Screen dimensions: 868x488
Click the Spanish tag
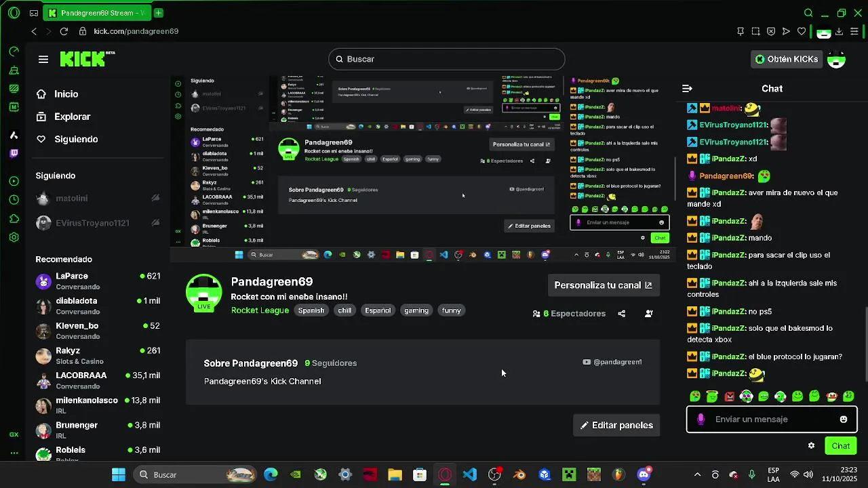click(x=311, y=310)
